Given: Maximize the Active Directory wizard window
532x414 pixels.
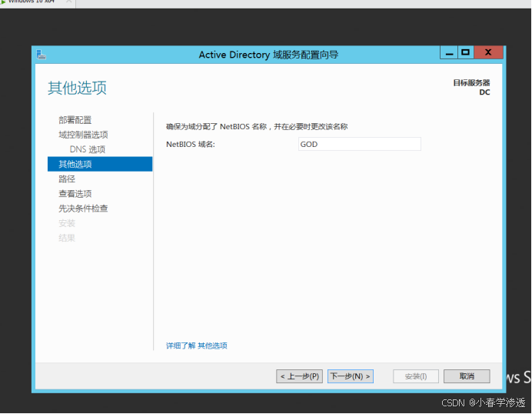Looking at the screenshot, I should tap(466, 52).
